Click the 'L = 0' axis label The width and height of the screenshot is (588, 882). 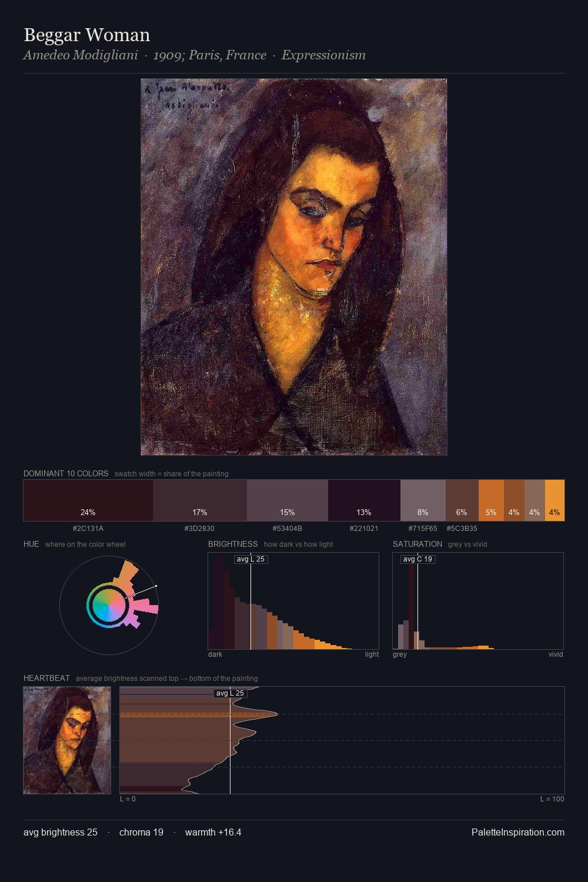tap(128, 799)
